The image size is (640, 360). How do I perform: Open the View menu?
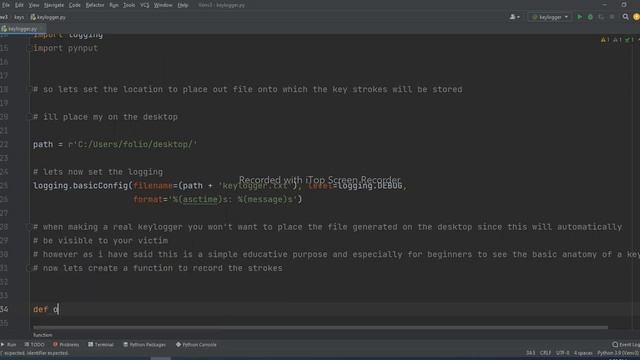(x=34, y=5)
